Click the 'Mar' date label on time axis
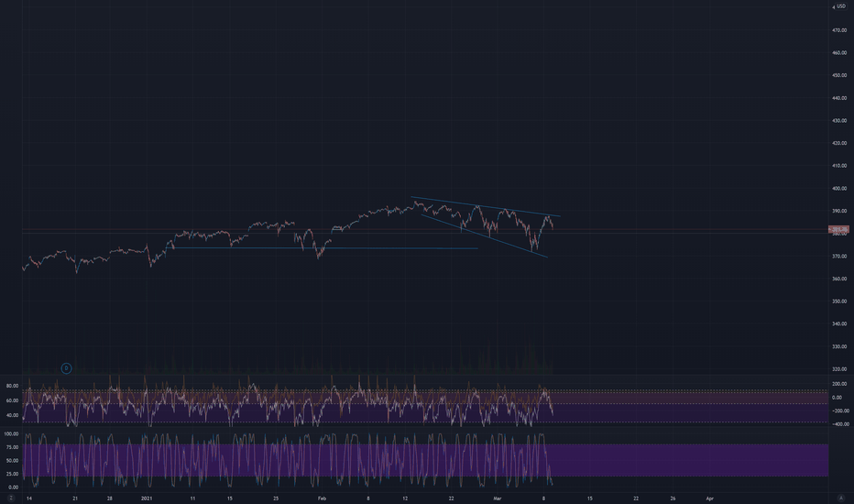 point(498,498)
